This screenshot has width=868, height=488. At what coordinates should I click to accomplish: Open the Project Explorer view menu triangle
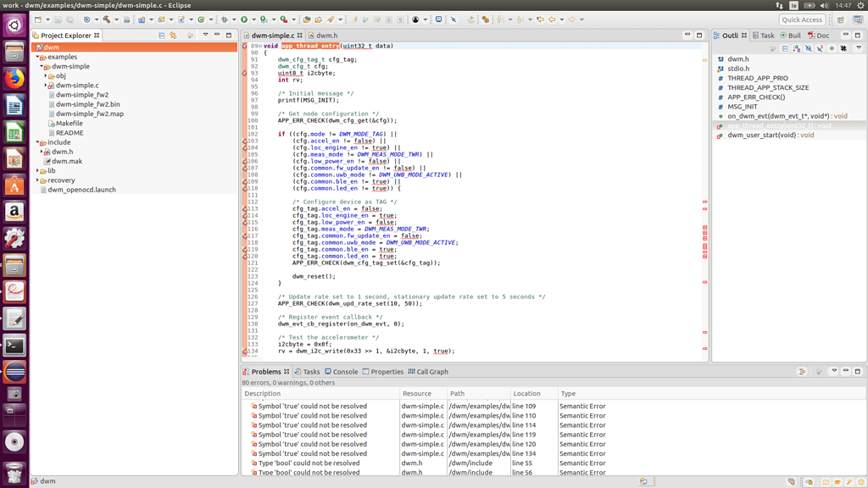pyautogui.click(x=206, y=36)
